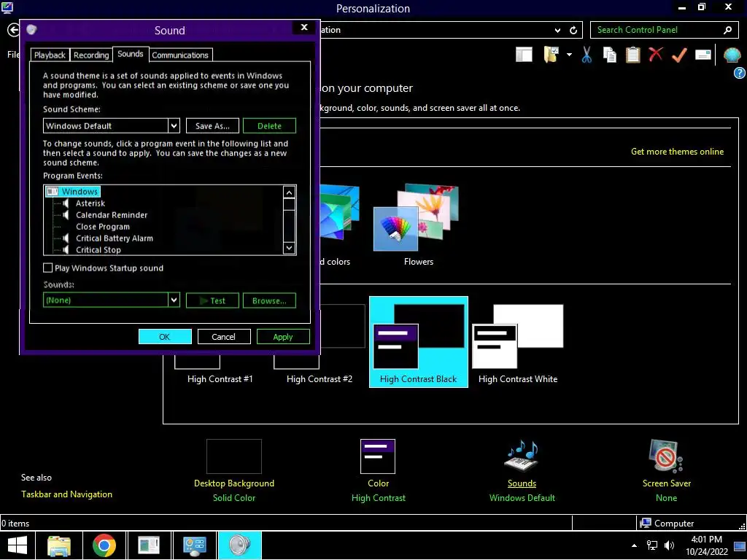Image resolution: width=747 pixels, height=560 pixels.
Task: Click the Refresh icon in the address bar
Action: (573, 30)
